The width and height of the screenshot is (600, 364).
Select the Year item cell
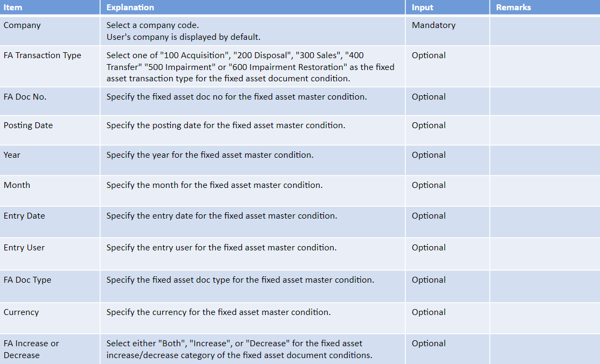point(50,160)
